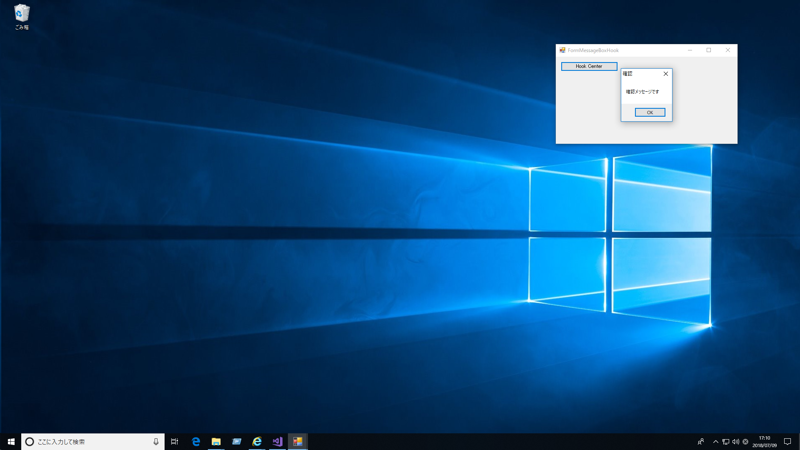This screenshot has height=450, width=800.
Task: Open the volume control tray icon
Action: 735,442
